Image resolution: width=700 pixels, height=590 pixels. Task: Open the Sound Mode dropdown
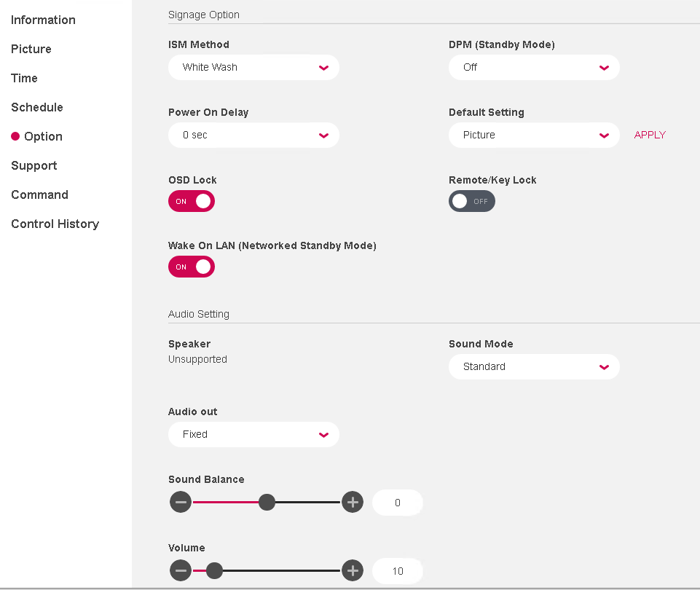coord(534,366)
